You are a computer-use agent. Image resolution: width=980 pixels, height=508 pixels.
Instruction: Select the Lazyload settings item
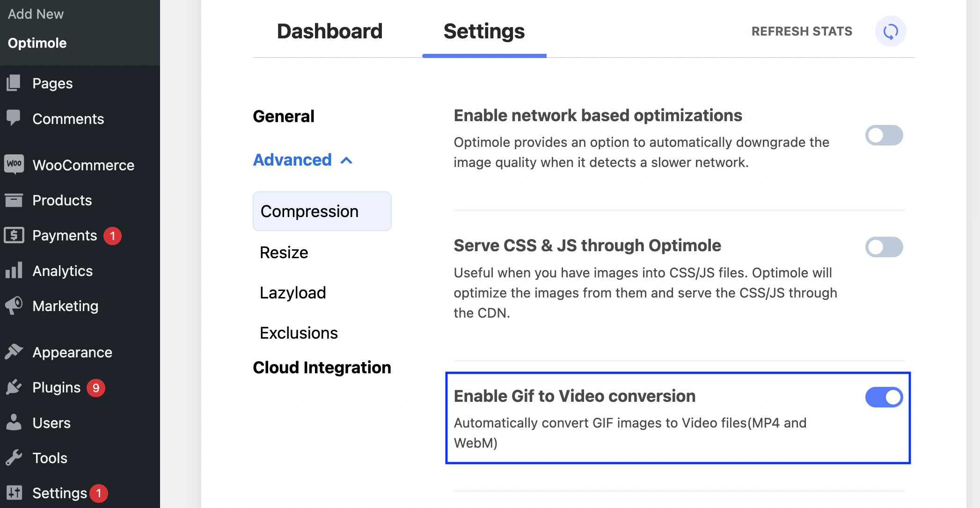[293, 292]
